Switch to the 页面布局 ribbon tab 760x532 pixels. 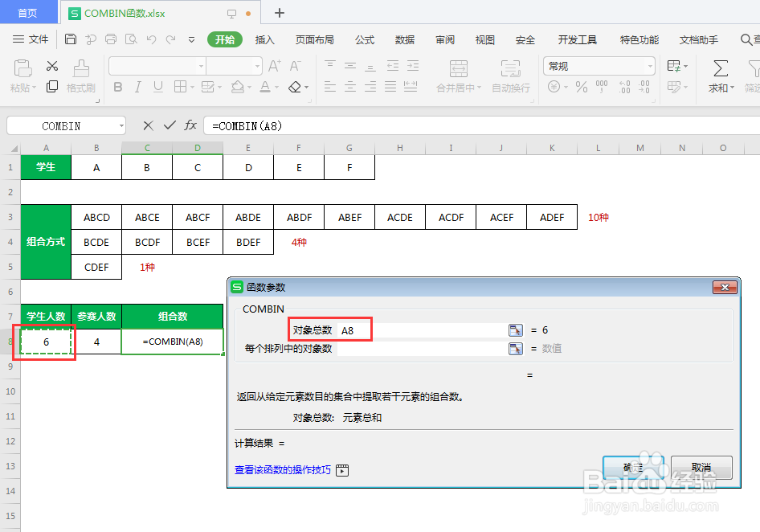(315, 39)
